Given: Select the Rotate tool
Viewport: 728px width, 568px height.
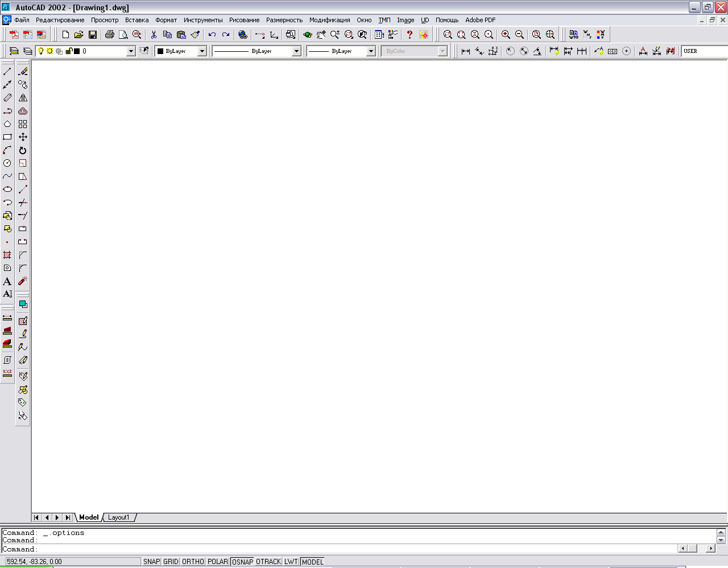Looking at the screenshot, I should pyautogui.click(x=23, y=150).
